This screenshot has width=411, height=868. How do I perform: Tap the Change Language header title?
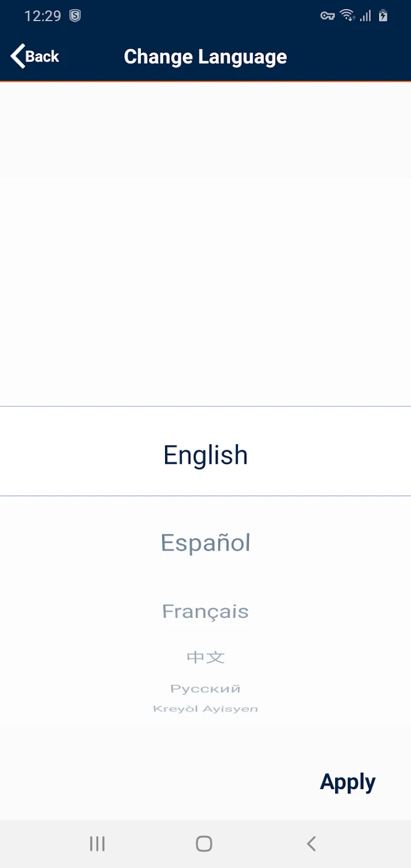click(x=205, y=57)
